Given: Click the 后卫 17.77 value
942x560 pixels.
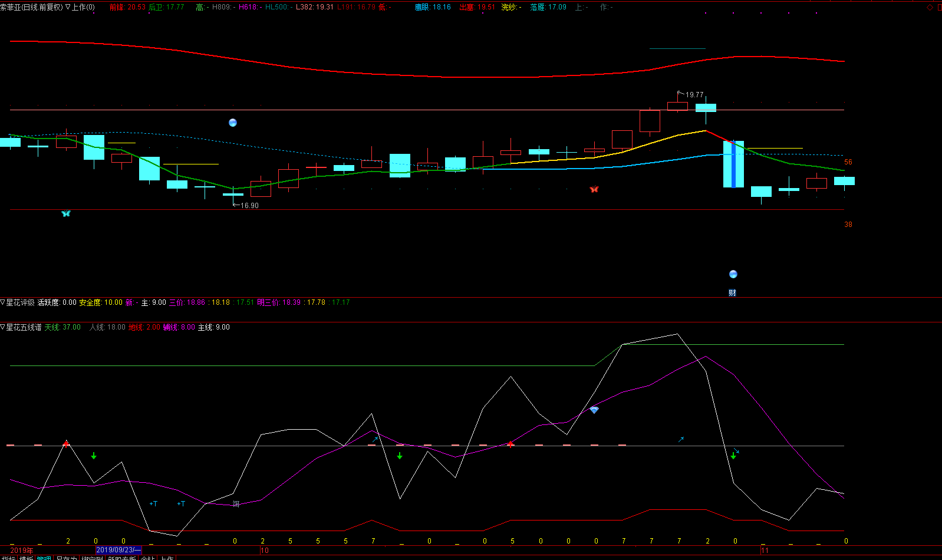Looking at the screenshot, I should tap(166, 7).
